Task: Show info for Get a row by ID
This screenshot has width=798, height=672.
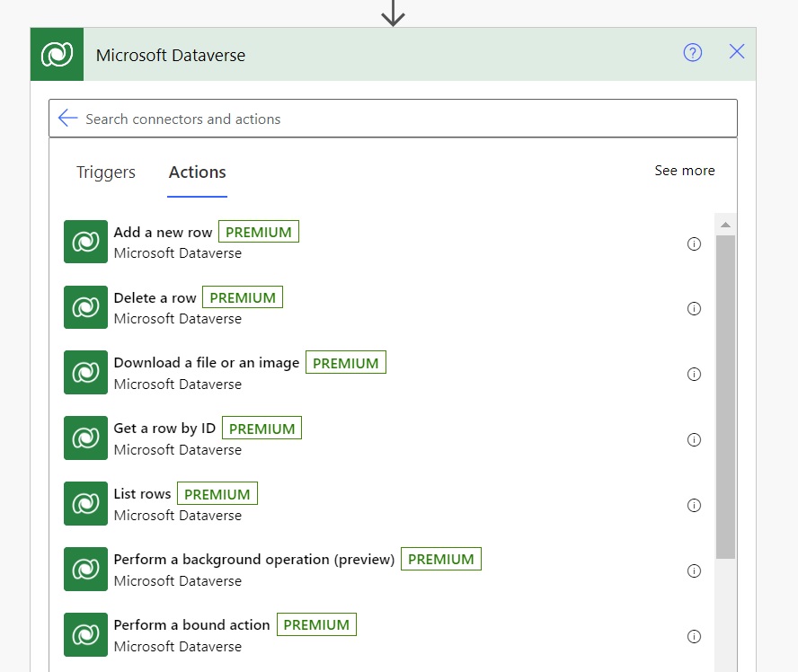Action: (x=694, y=439)
